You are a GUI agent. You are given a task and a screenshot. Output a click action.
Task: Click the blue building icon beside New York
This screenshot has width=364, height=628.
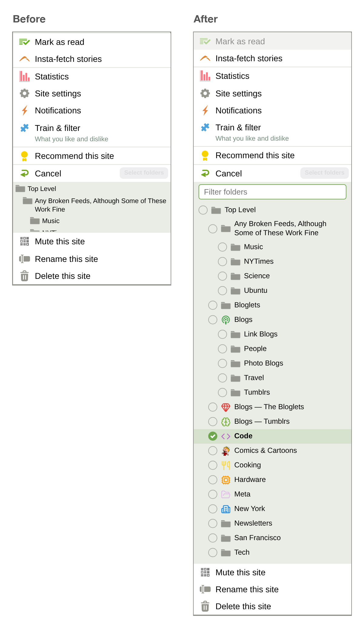226,509
